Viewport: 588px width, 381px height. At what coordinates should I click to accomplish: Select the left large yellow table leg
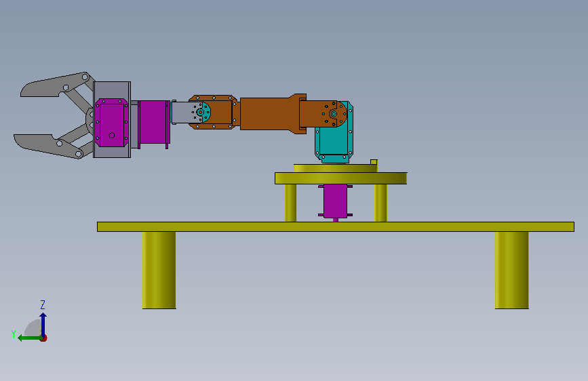click(x=159, y=270)
